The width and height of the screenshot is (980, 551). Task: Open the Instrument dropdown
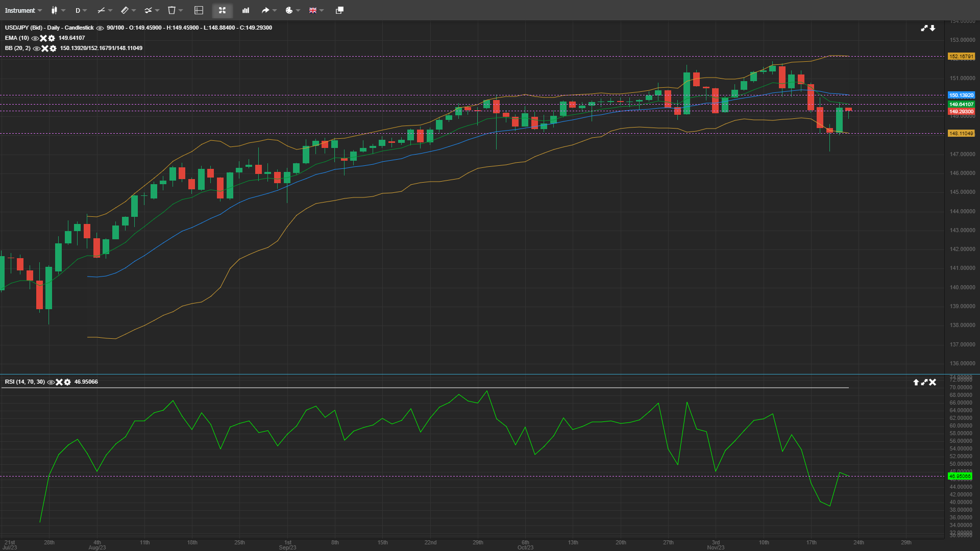(x=23, y=10)
